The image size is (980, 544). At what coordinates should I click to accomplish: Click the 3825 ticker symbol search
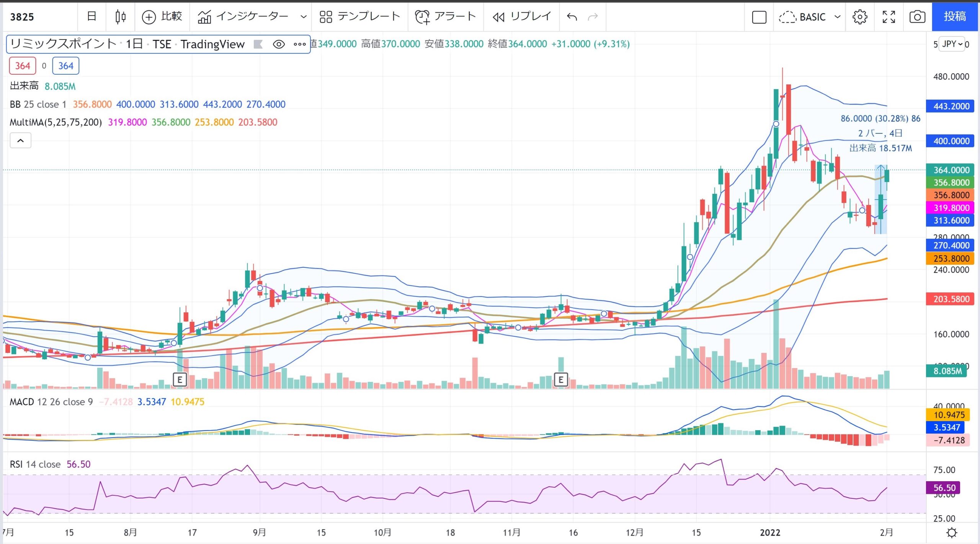coord(22,17)
